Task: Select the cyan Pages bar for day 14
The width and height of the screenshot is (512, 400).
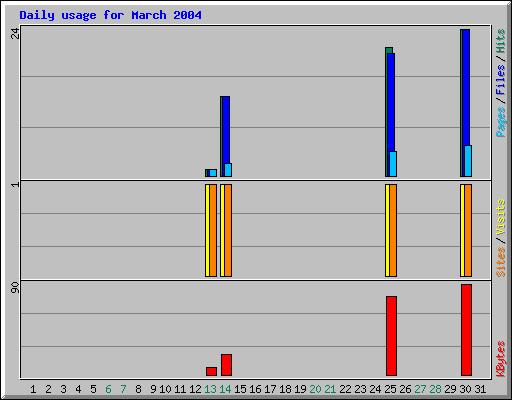Action: pyautogui.click(x=228, y=170)
